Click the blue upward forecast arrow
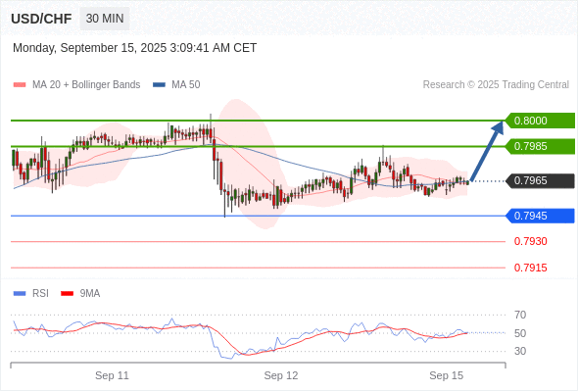This screenshot has width=578, height=392. tap(487, 151)
